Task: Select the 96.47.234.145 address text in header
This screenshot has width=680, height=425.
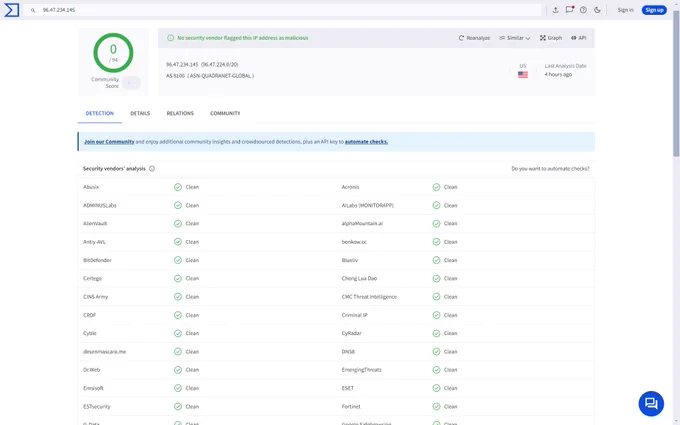Action: pyautogui.click(x=182, y=65)
